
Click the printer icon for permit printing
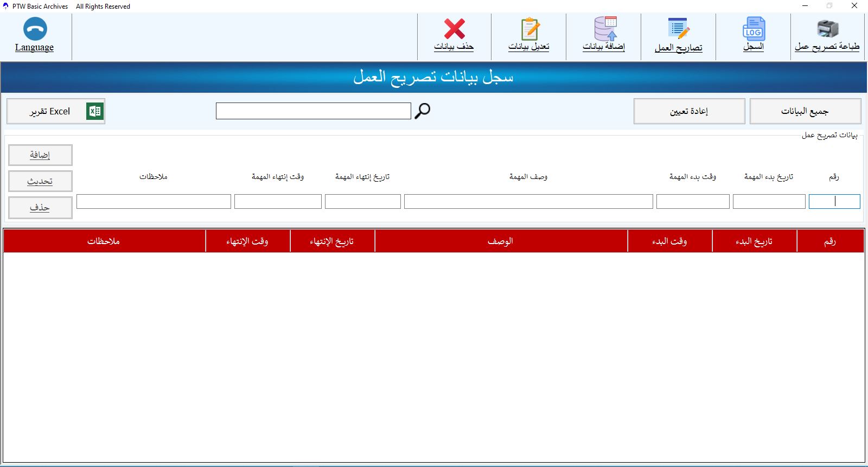828,29
